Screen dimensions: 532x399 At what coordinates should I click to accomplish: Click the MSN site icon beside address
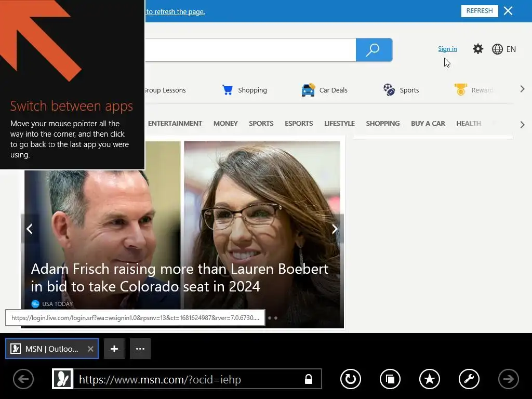tap(62, 379)
